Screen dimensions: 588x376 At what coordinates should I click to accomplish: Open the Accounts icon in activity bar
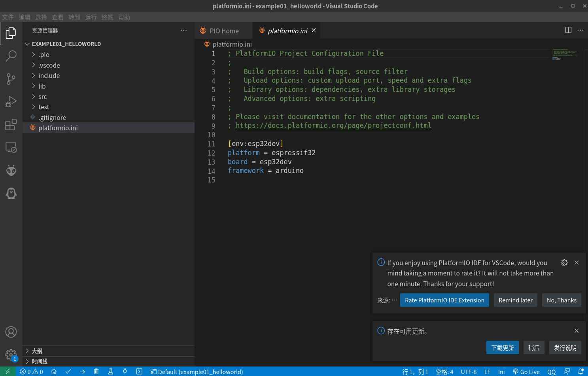pos(11,332)
